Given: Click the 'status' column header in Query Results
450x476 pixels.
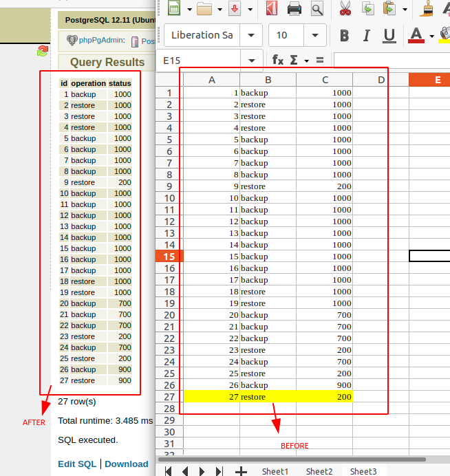Looking at the screenshot, I should point(120,83).
